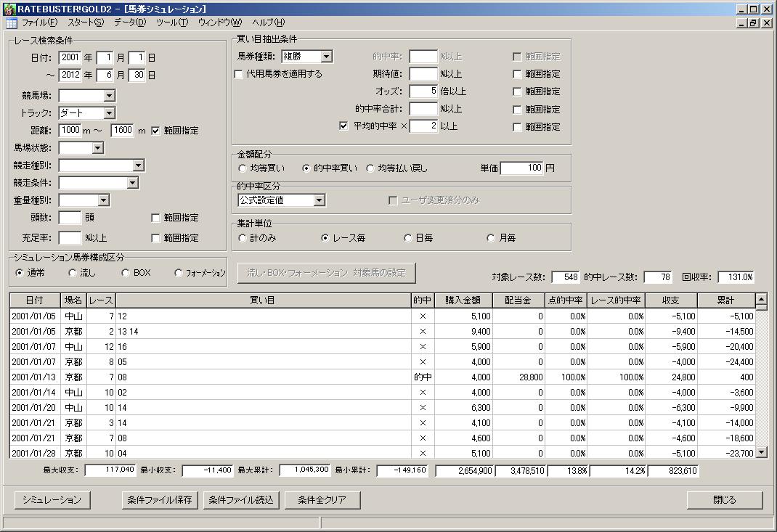The height and width of the screenshot is (532, 777).
Task: Click the 購入金額 column header
Action: [463, 300]
